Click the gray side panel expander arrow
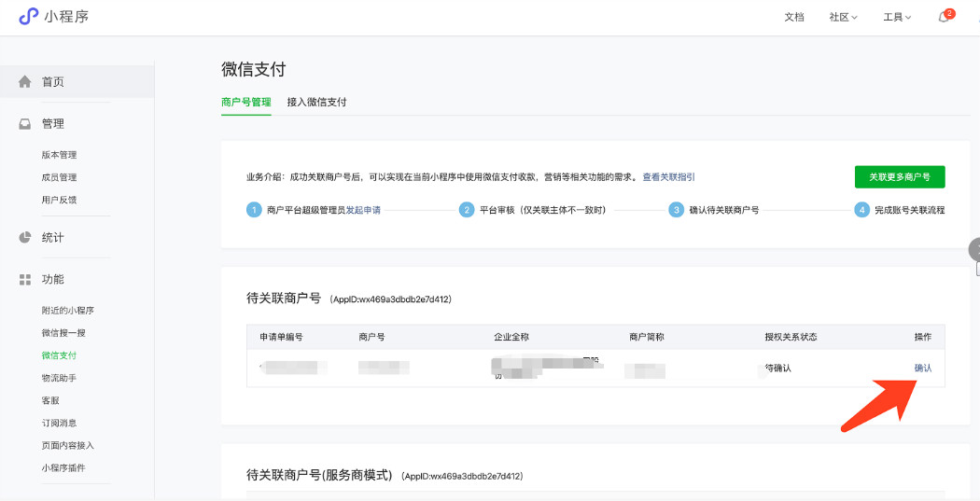The image size is (980, 501). pyautogui.click(x=974, y=249)
